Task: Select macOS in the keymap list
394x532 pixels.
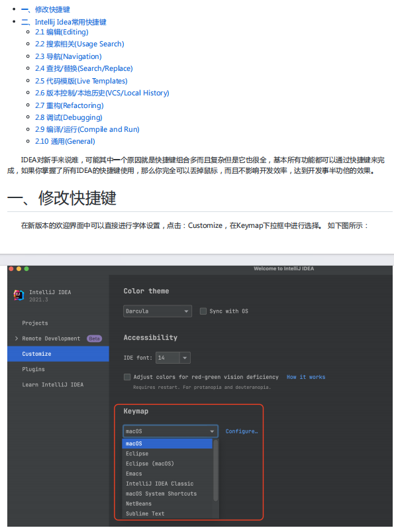Action: point(167,443)
